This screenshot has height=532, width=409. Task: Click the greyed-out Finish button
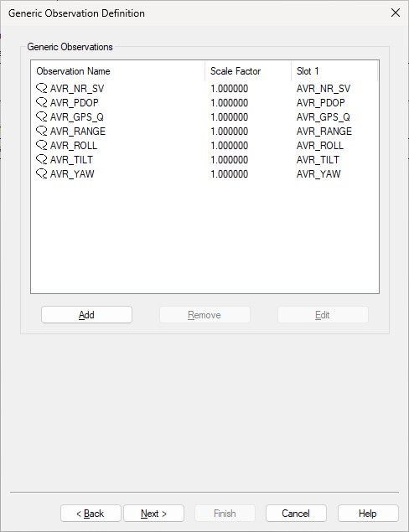click(x=225, y=514)
